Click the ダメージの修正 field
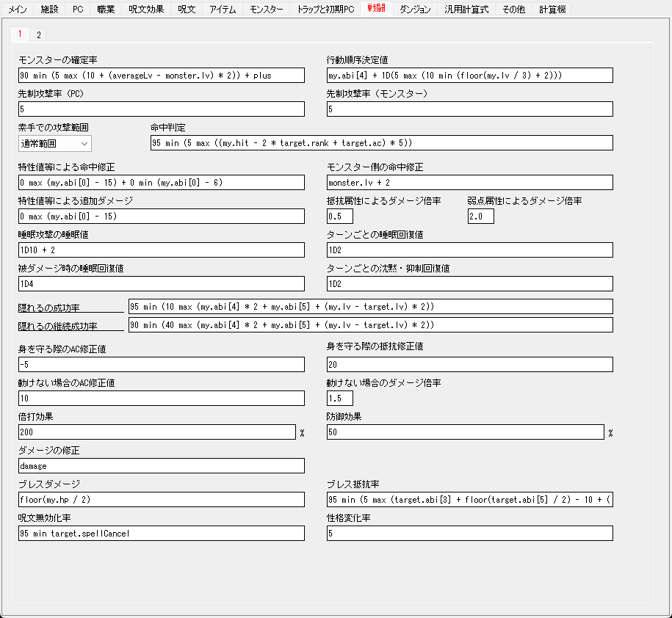This screenshot has height=618, width=672. (x=162, y=466)
